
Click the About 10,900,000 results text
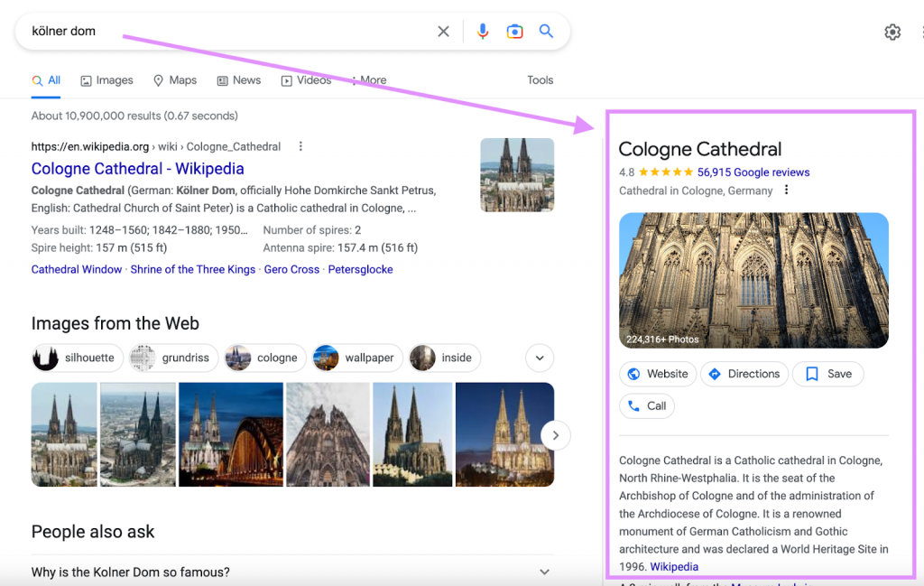pyautogui.click(x=134, y=116)
